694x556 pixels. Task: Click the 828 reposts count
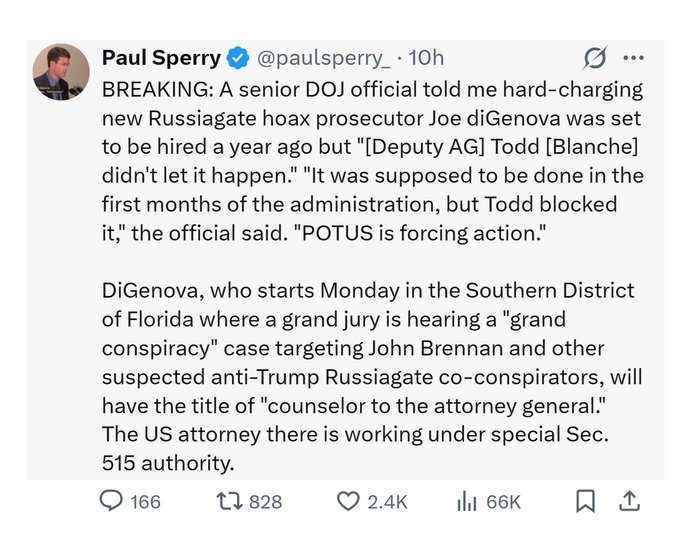265,502
